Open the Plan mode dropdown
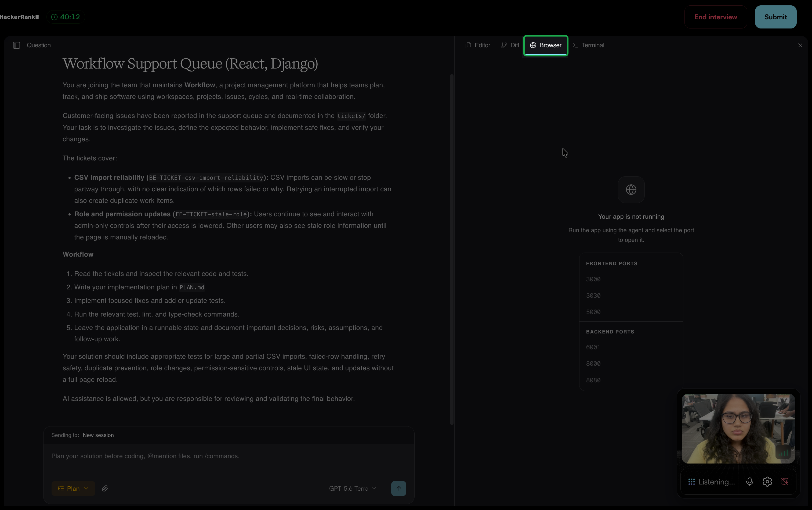This screenshot has width=812, height=510. 73,489
